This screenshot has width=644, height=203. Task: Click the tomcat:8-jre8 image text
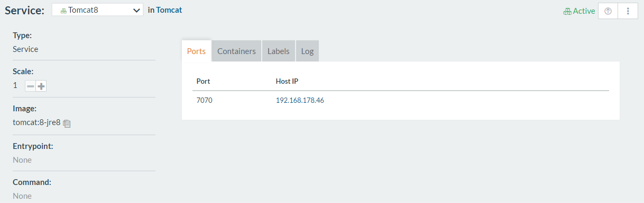pyautogui.click(x=36, y=122)
